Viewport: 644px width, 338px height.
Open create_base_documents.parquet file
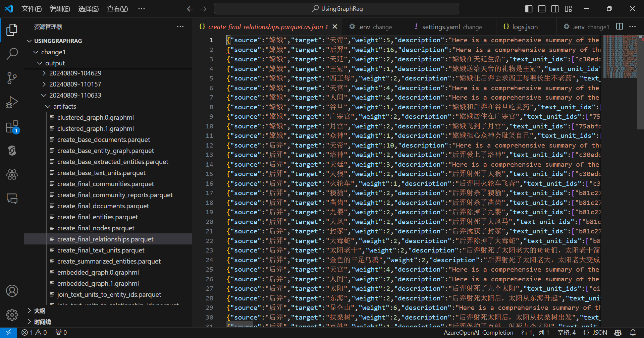(x=104, y=139)
